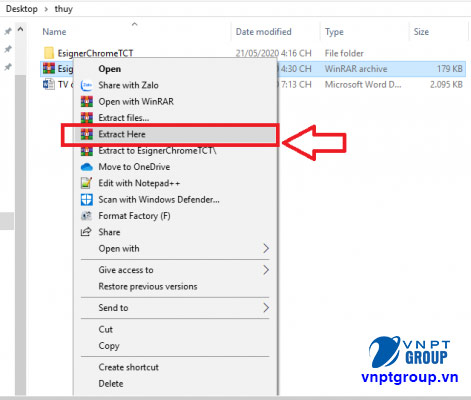Click the Share arrow icon in the menu
This screenshot has width=471, height=400.
[x=86, y=232]
